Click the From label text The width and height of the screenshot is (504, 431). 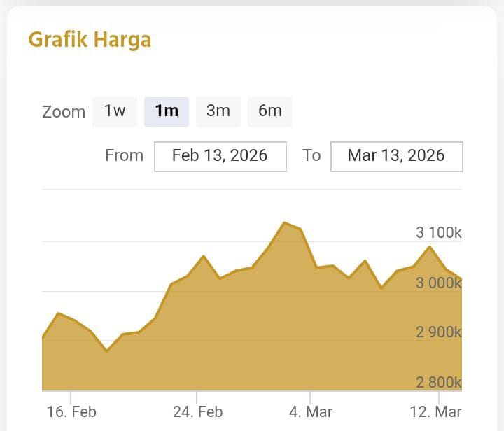[x=124, y=155]
